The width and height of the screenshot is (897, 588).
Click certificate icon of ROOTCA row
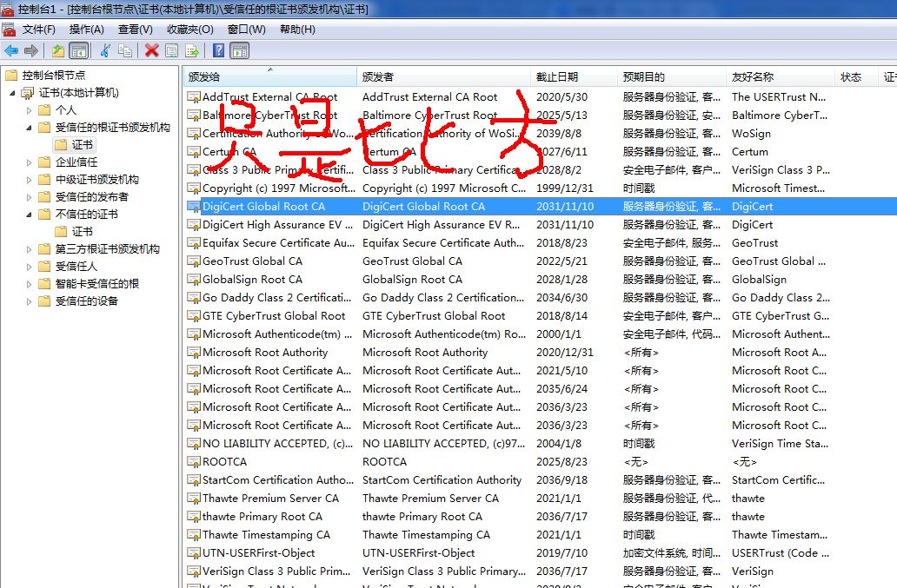(194, 462)
